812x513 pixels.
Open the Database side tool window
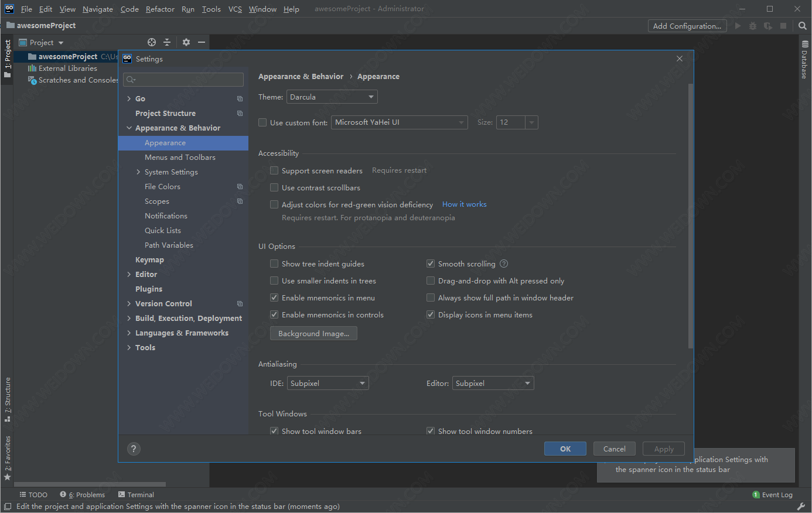[x=804, y=60]
